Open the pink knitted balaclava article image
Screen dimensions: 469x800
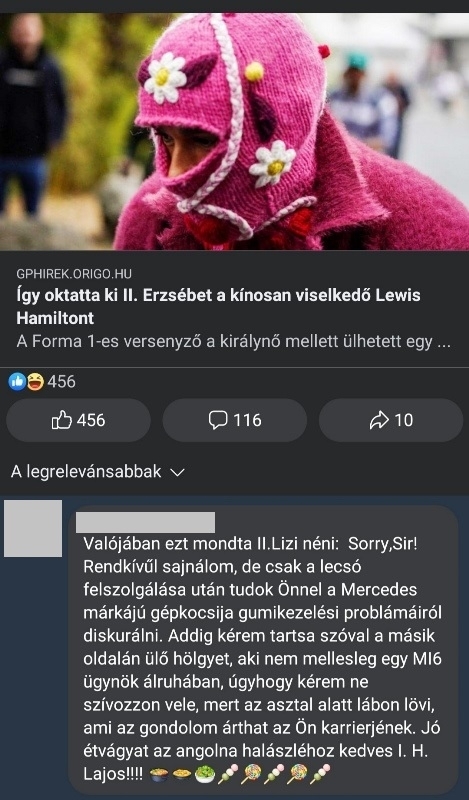[234, 131]
